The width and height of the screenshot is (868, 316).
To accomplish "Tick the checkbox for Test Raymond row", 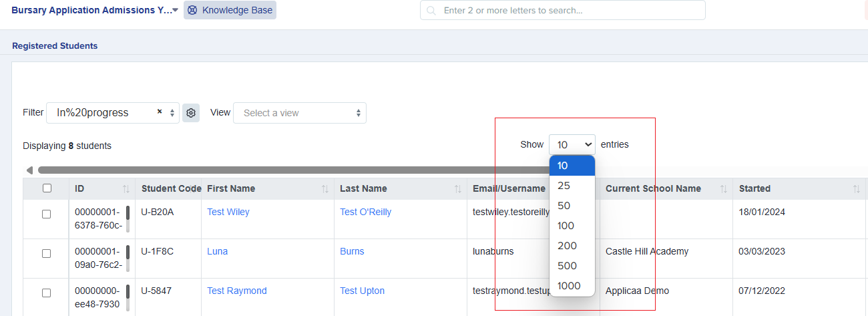I will [x=47, y=293].
